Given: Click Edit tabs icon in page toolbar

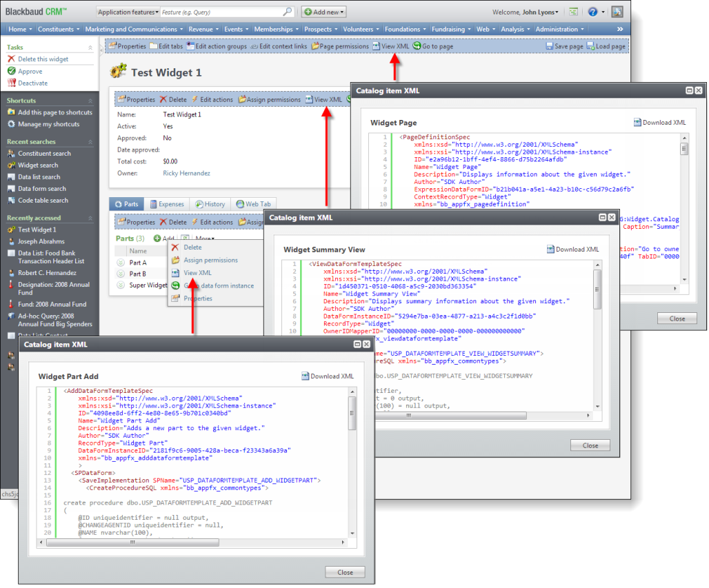Looking at the screenshot, I should click(x=153, y=45).
